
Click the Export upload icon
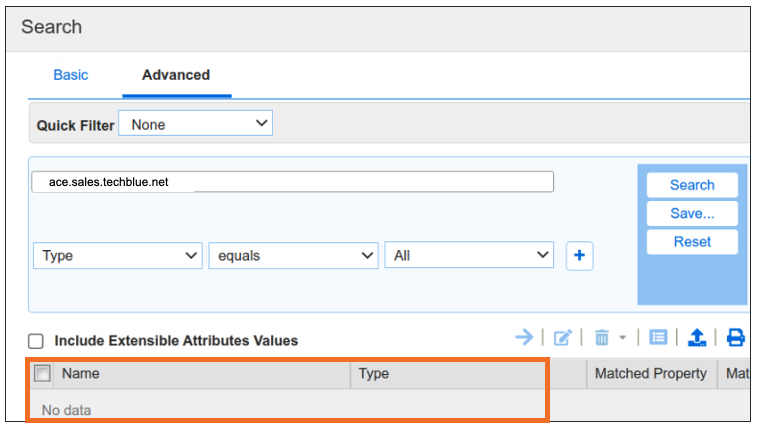[697, 338]
